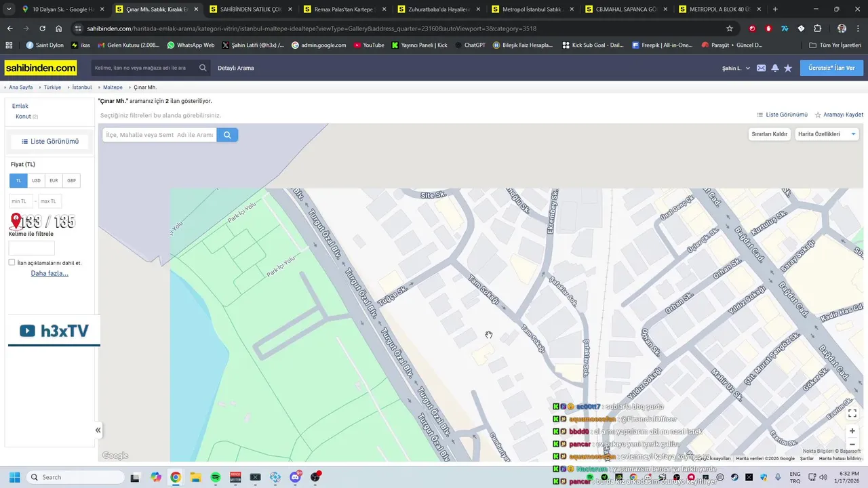Open Chrome apps grid in bookmarks bar
This screenshot has width=868, height=488.
(9, 45)
